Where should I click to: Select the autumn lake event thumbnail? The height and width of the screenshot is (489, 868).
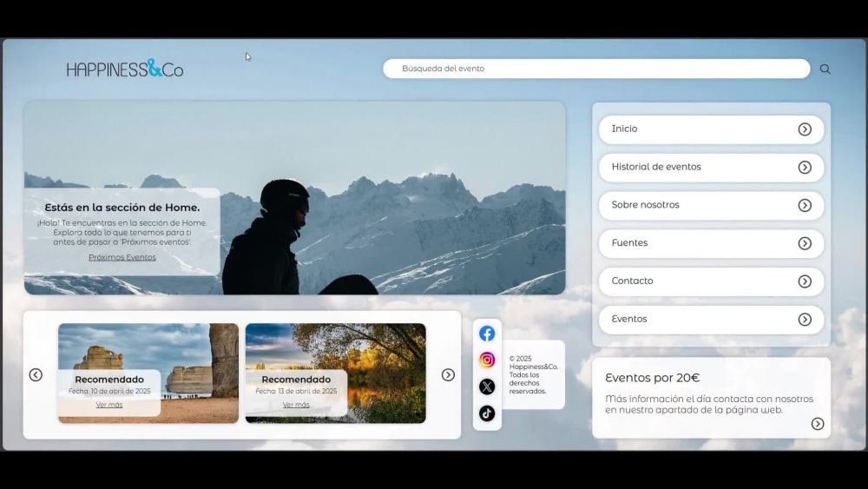(x=335, y=373)
